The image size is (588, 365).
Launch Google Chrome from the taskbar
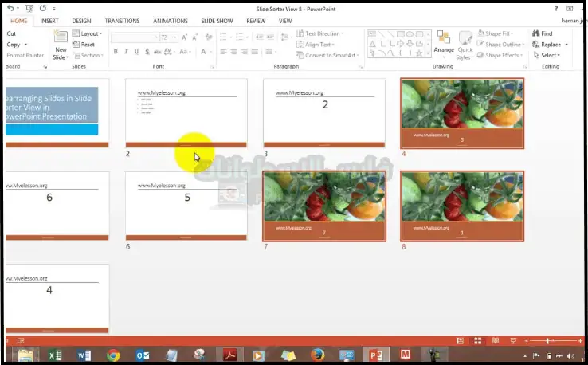(x=113, y=355)
